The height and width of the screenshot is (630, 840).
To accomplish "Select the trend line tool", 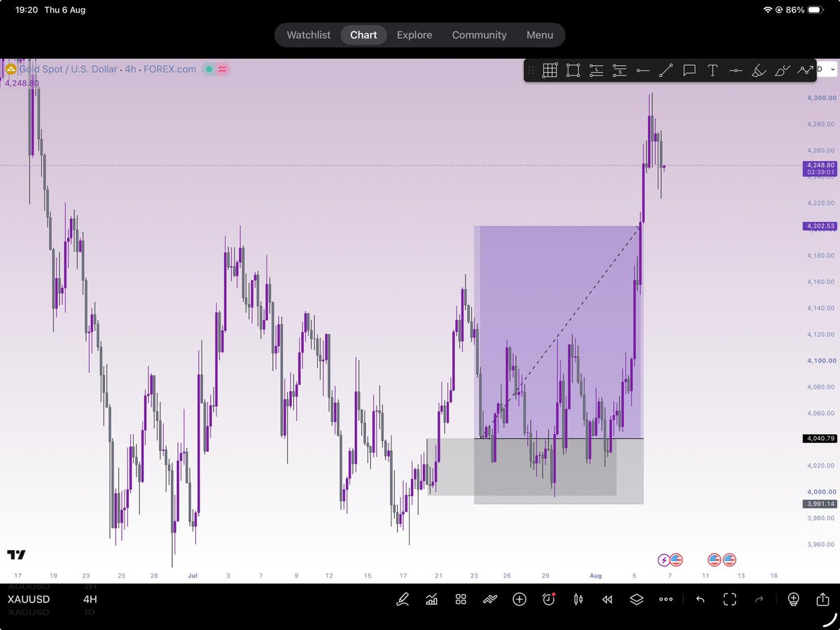I will click(x=666, y=70).
